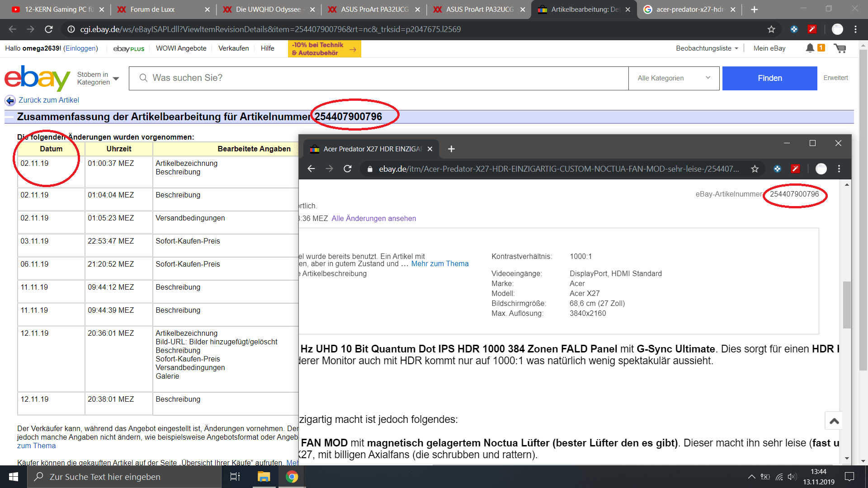Click the main browser address bar
Screen dimensions: 868x488
pyautogui.click(x=416, y=29)
